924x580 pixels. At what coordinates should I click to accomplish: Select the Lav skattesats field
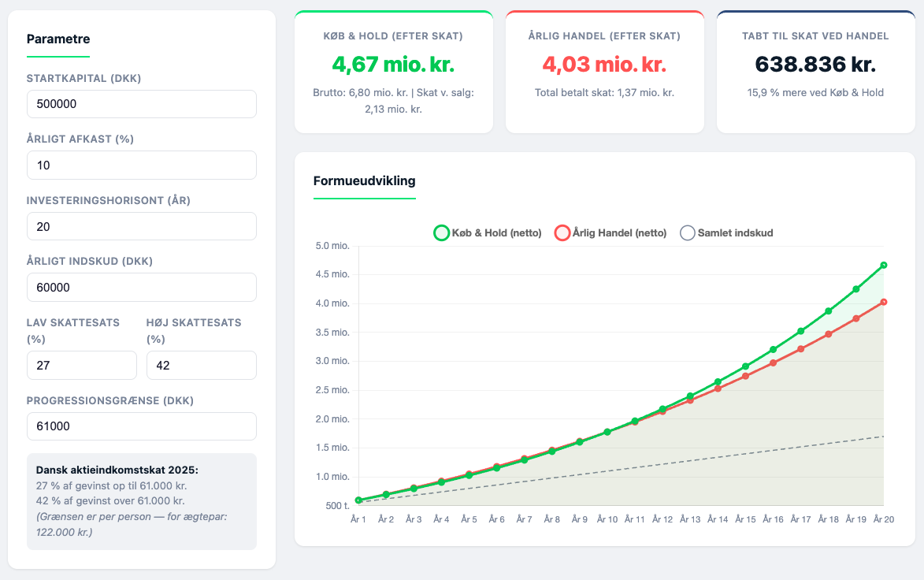coord(82,366)
